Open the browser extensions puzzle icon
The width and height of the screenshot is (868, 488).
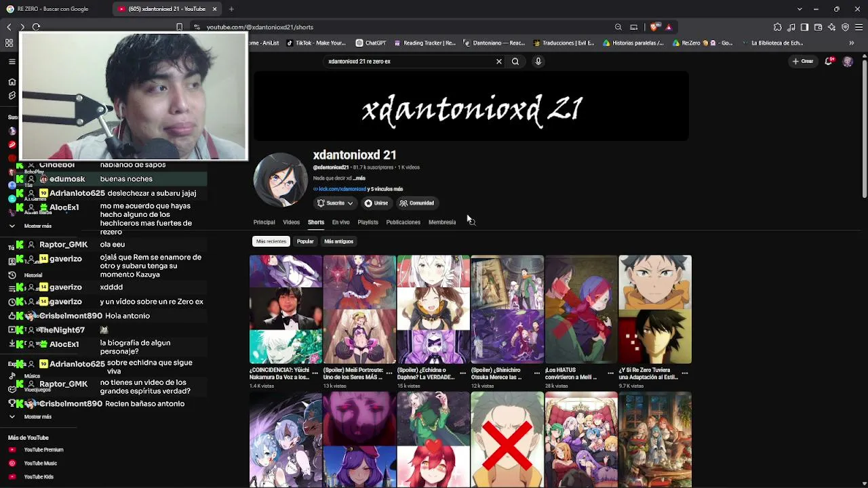click(777, 27)
